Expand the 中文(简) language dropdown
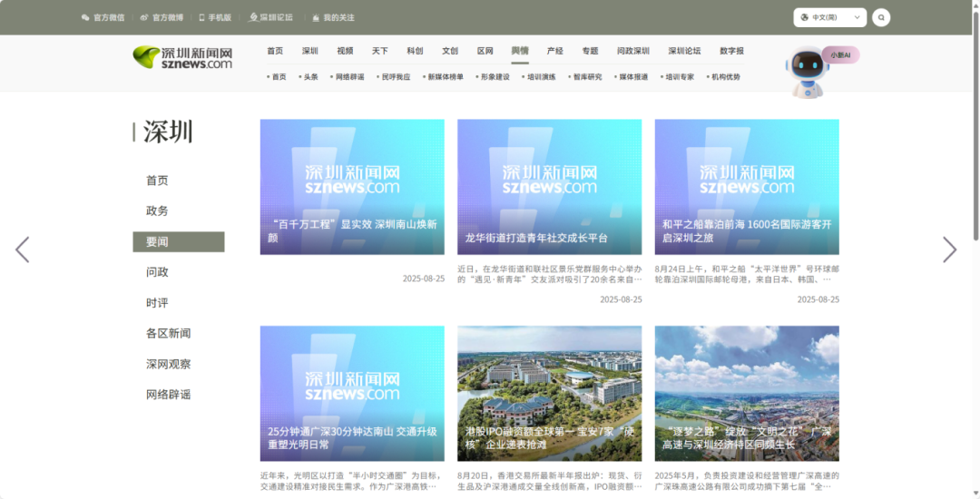 tap(829, 17)
